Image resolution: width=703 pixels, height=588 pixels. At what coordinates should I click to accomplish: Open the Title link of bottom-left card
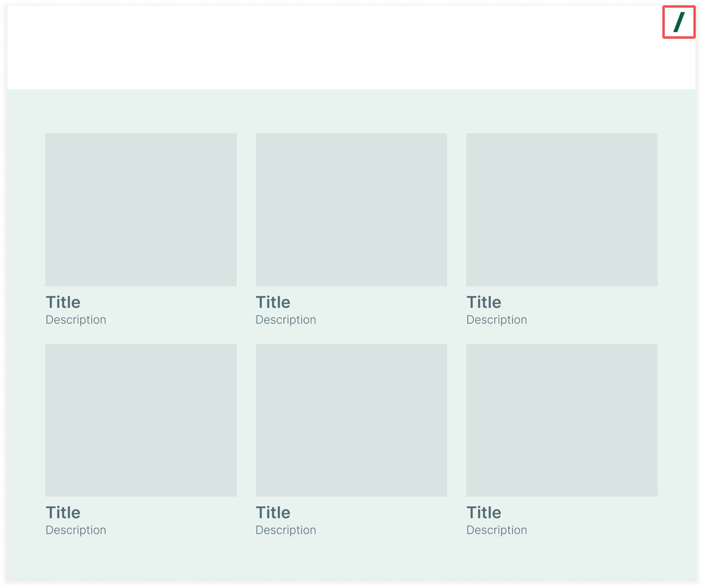click(63, 512)
